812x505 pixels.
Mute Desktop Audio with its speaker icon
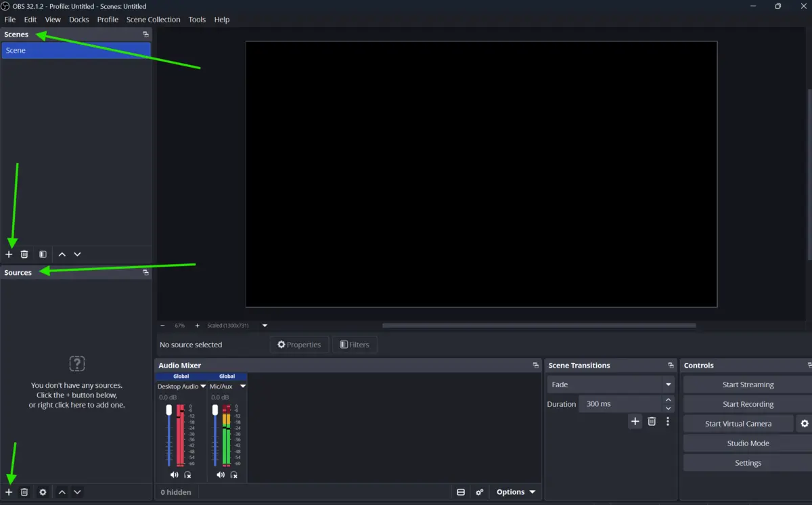coord(174,475)
